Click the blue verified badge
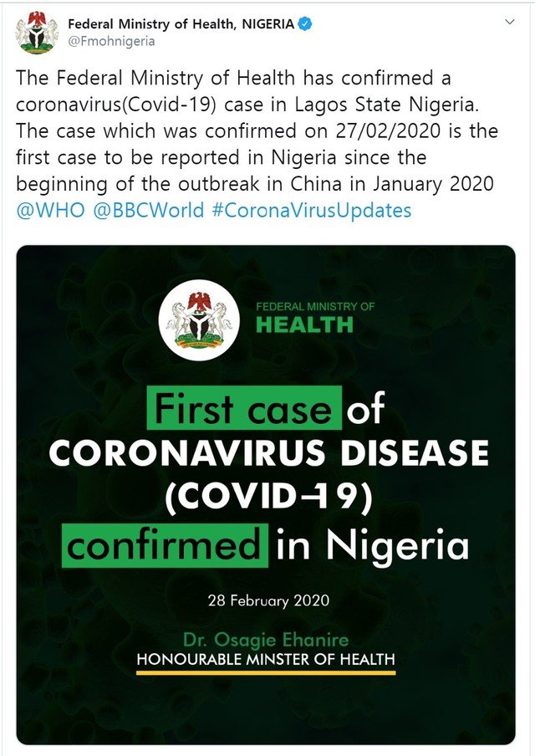Viewport: 535px width, 756px height. point(306,25)
